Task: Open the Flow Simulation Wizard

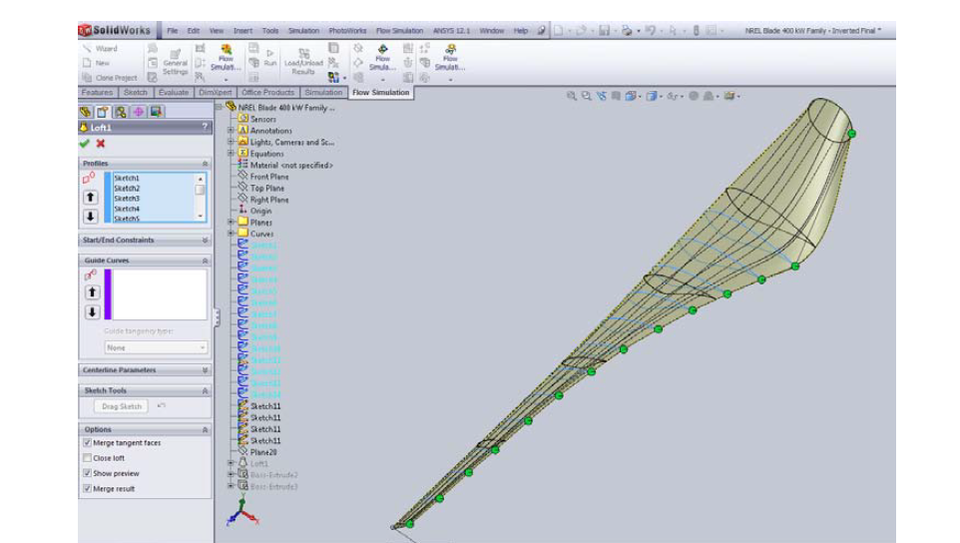Action: click(101, 48)
